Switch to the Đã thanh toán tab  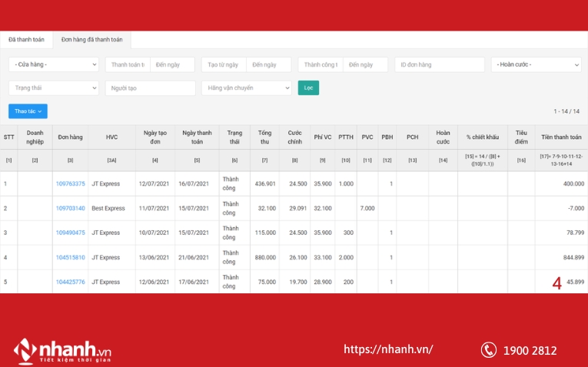(26, 40)
